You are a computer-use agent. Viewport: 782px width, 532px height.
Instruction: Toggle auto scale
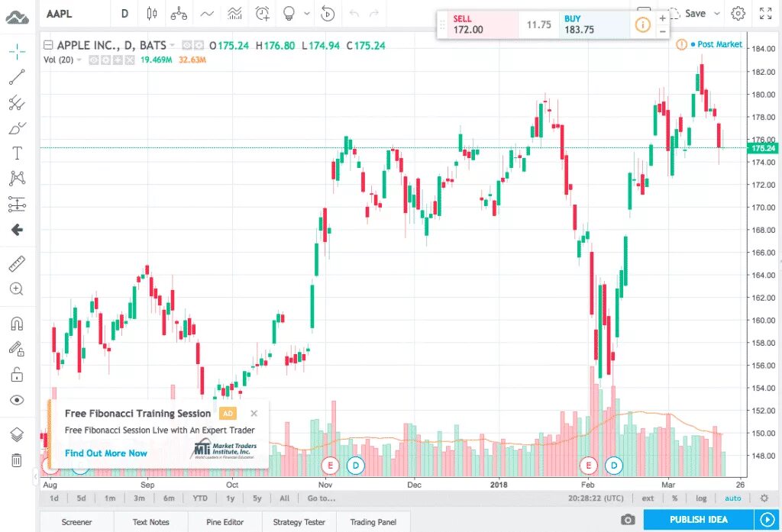click(732, 498)
